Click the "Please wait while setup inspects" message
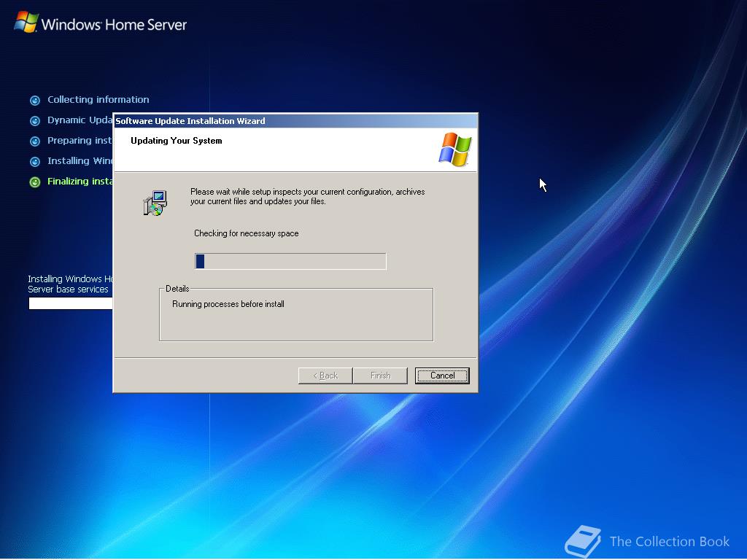This screenshot has width=747, height=560. pos(308,196)
